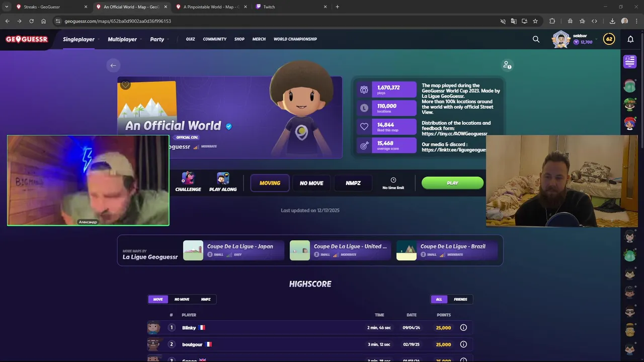Open Coupe De La Ligue - Brazil map
644x362 pixels.
coord(447,250)
